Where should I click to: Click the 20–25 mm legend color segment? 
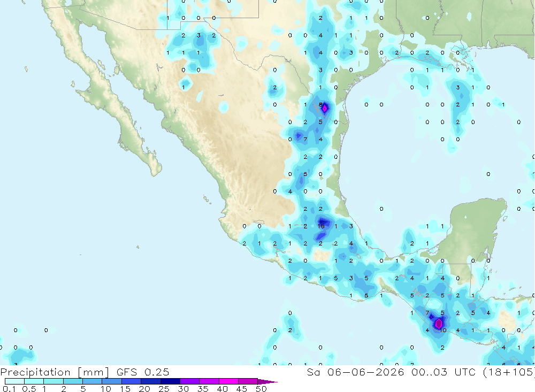click(x=151, y=381)
